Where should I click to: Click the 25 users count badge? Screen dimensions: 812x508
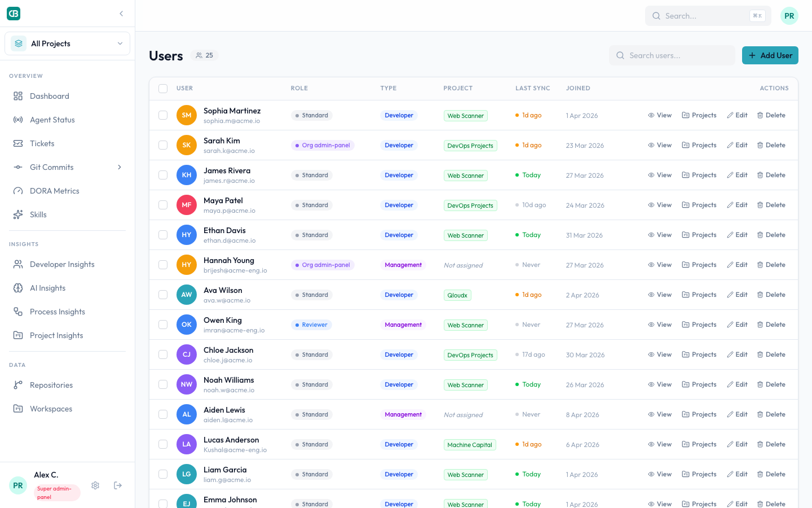pos(204,55)
